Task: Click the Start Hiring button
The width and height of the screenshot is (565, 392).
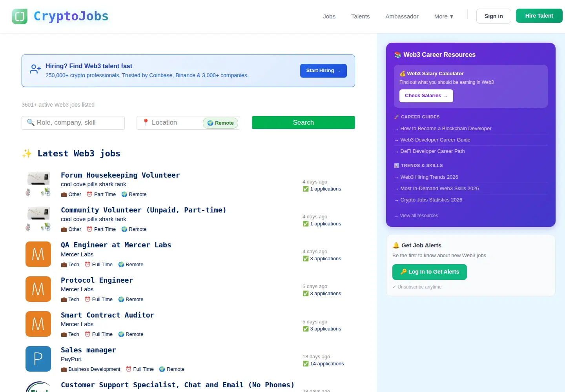Action: point(323,71)
